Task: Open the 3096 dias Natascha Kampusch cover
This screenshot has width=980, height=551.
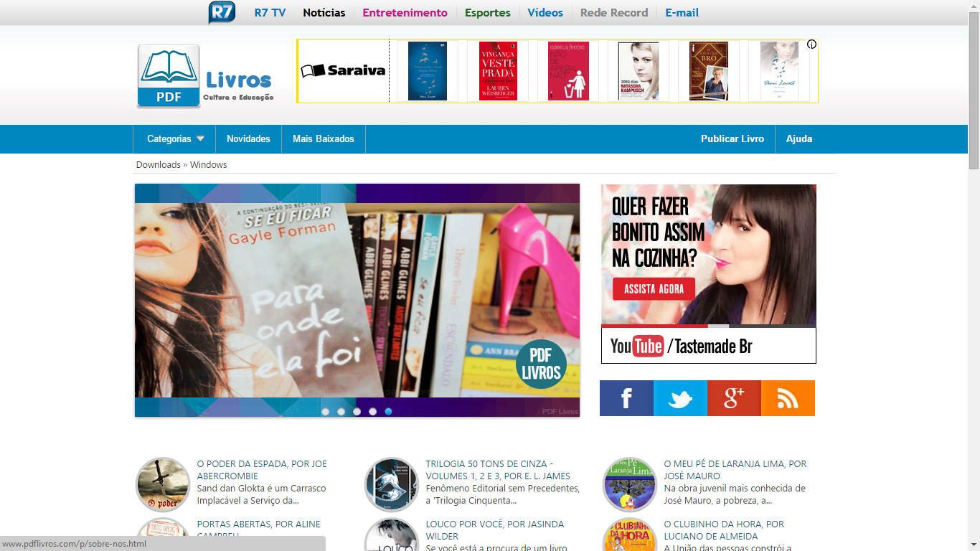Action: coord(639,71)
